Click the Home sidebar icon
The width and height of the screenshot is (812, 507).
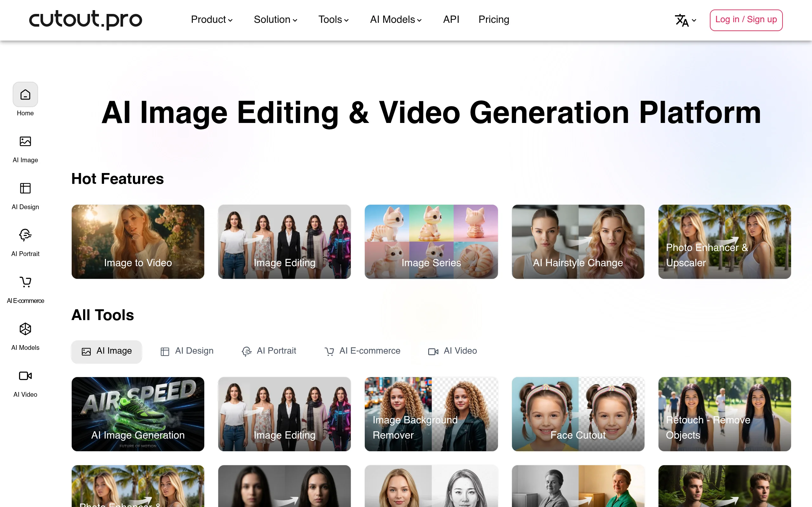click(x=25, y=95)
